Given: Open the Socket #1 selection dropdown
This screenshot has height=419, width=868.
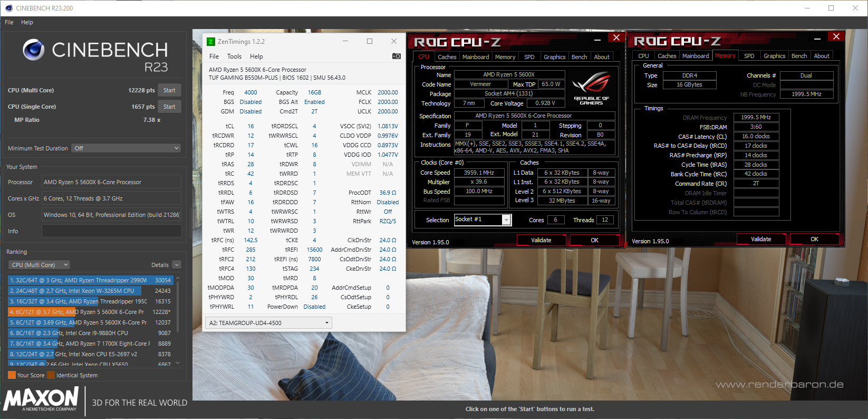Looking at the screenshot, I should [482, 220].
